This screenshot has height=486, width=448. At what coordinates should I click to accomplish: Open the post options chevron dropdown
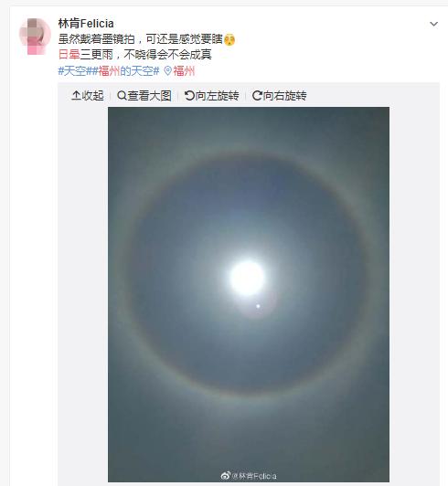tap(433, 24)
